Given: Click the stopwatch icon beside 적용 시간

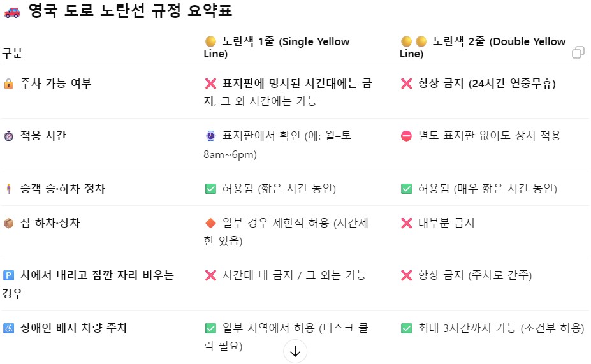Looking at the screenshot, I should click(x=8, y=136).
